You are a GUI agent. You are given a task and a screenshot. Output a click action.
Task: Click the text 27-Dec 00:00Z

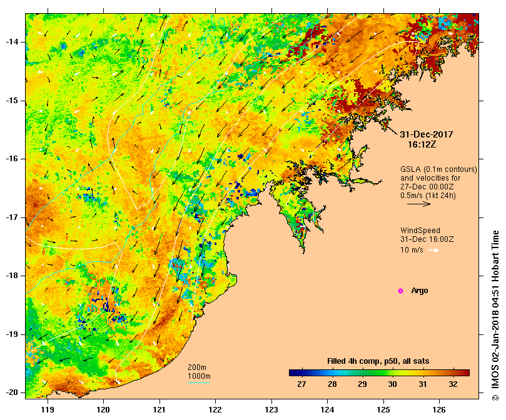[x=427, y=187]
